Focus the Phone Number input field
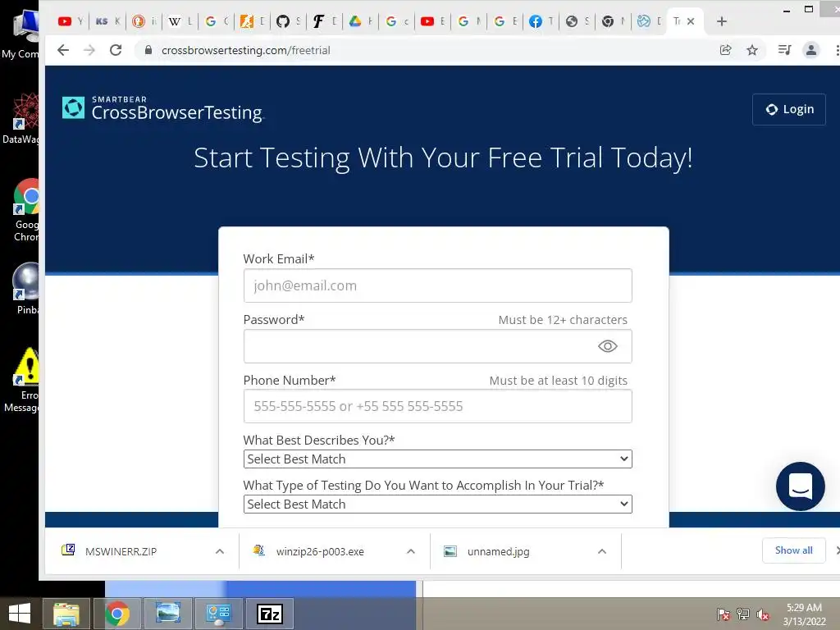The width and height of the screenshot is (840, 630). click(438, 406)
